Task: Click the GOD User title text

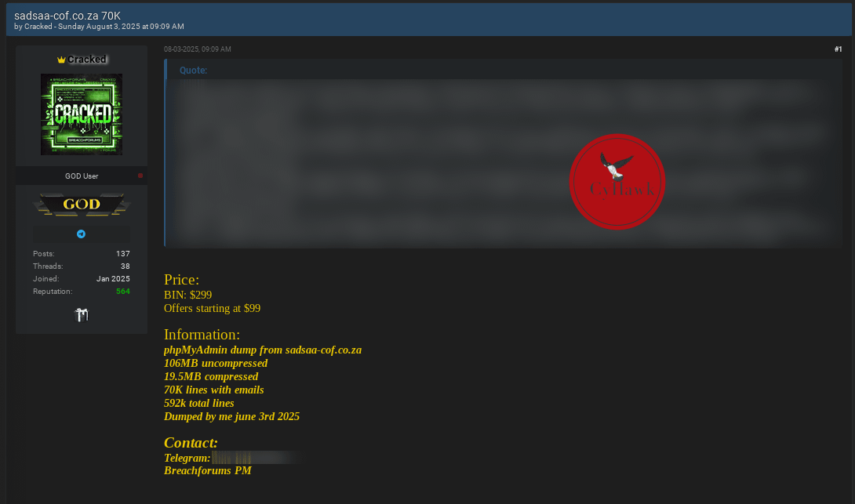Action: pyautogui.click(x=82, y=176)
